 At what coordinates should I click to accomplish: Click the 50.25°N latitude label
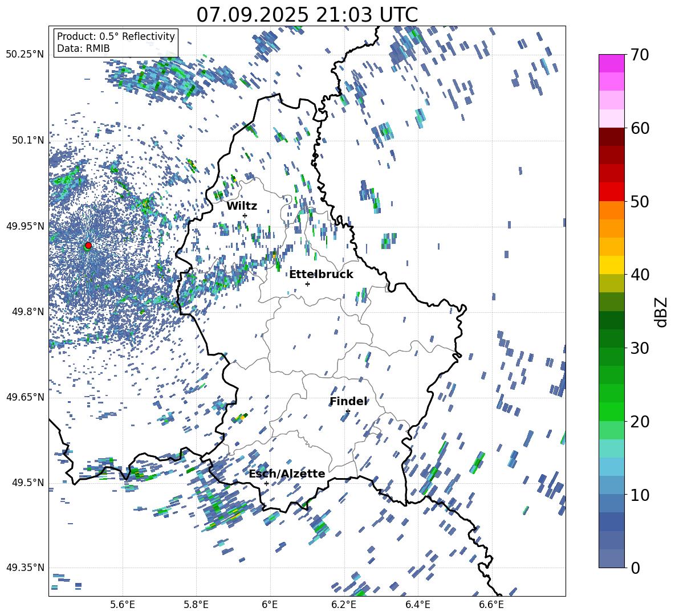(25, 55)
